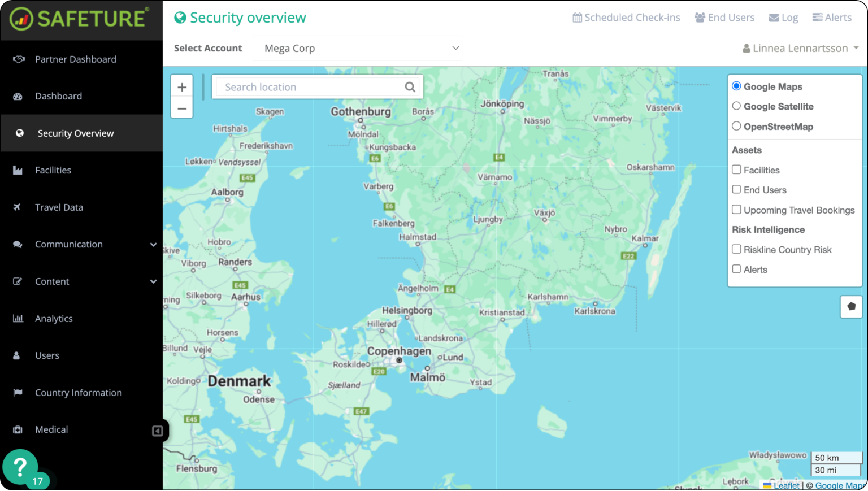Image resolution: width=868 pixels, height=491 pixels.
Task: Open the help question mark bubble
Action: tap(20, 467)
